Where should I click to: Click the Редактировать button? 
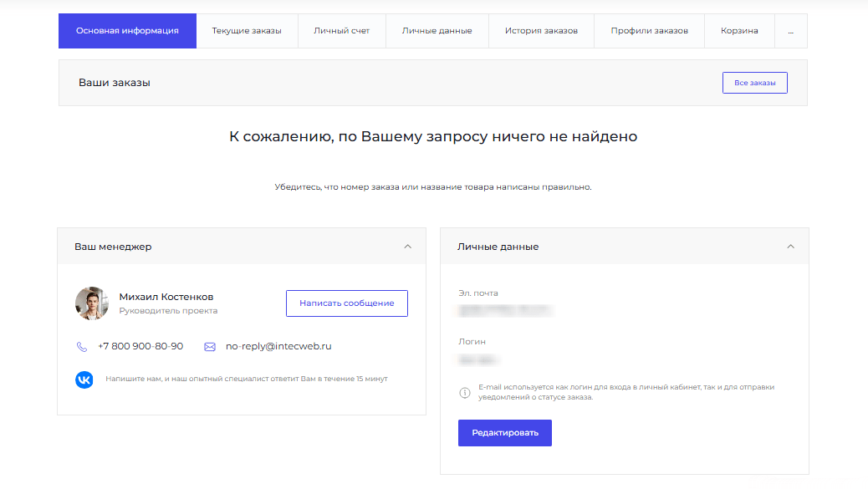click(504, 433)
